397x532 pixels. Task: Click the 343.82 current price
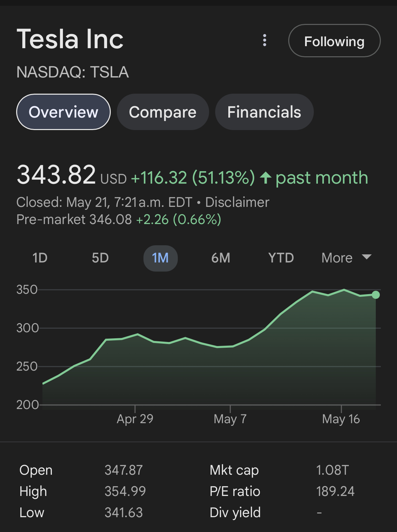56,175
